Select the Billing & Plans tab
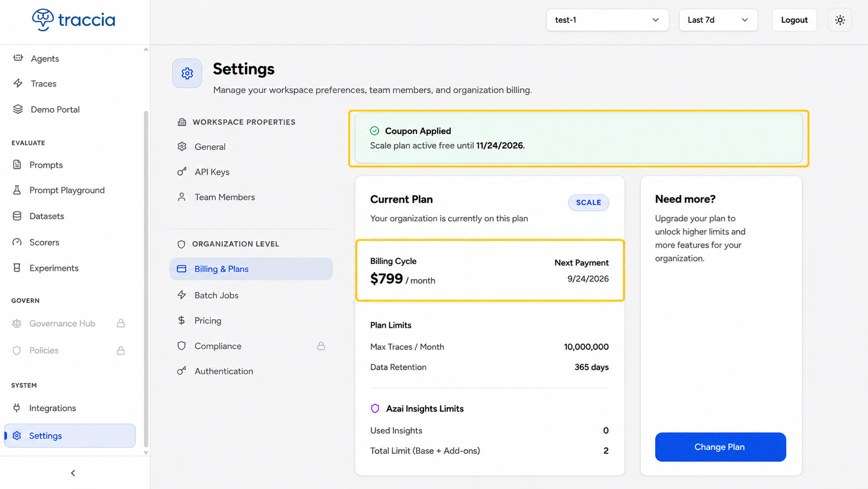Image resolution: width=868 pixels, height=489 pixels. 251,269
